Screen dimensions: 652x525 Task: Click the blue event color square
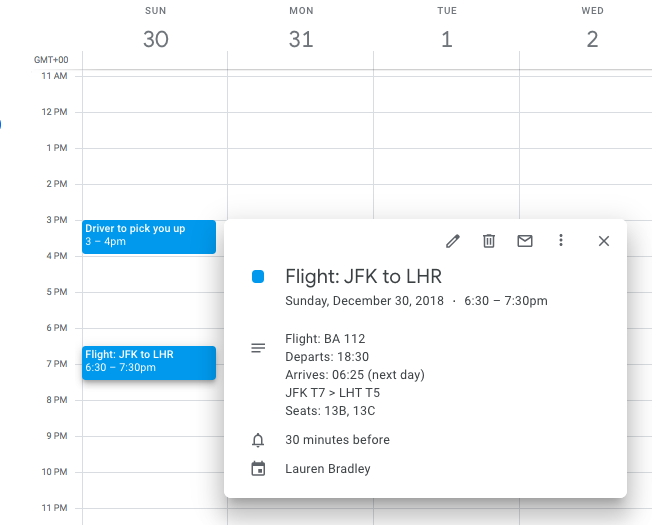[x=258, y=276]
